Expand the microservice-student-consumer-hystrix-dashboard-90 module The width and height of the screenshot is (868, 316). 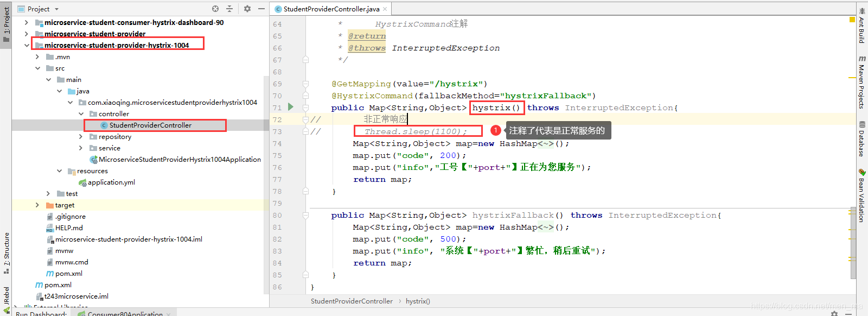27,22
